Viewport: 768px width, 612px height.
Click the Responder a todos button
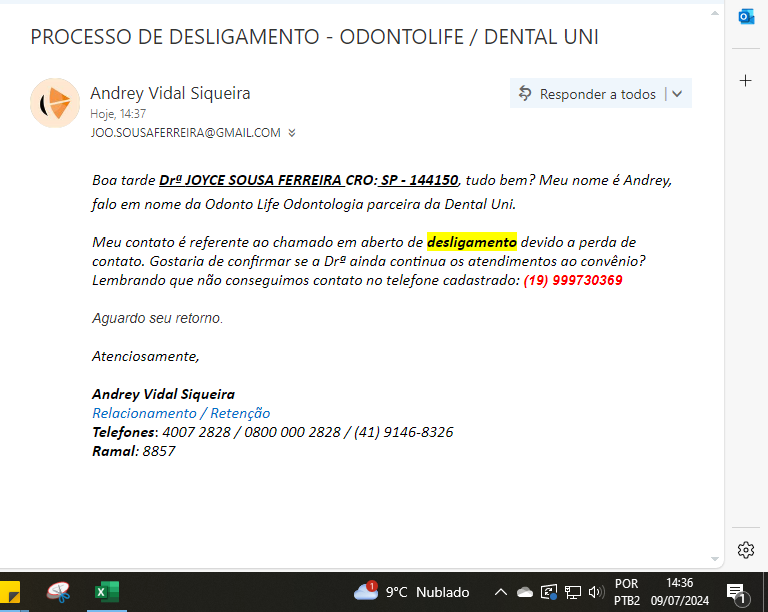coord(587,94)
